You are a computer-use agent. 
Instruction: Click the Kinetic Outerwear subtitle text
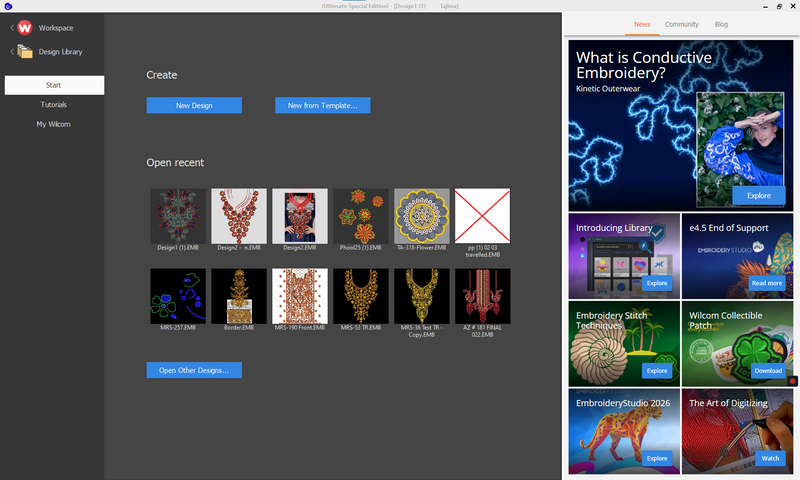click(608, 89)
